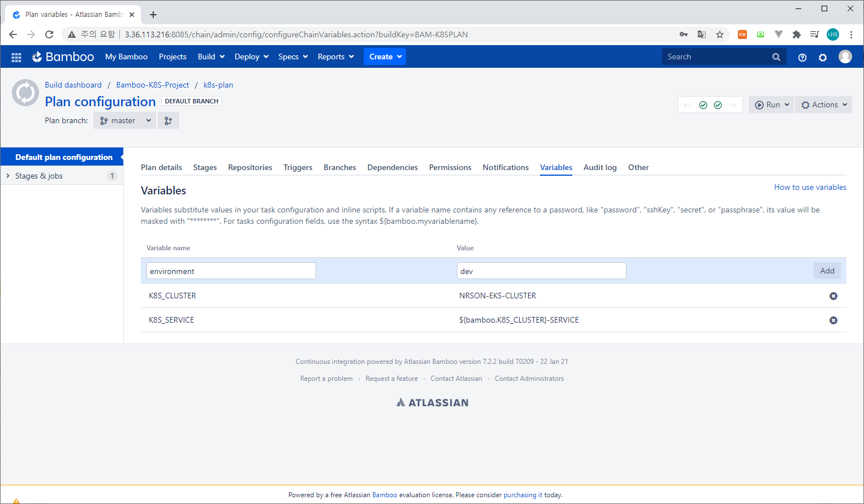Delete the K8S_CLUSTER variable
The image size is (864, 504).
(833, 296)
